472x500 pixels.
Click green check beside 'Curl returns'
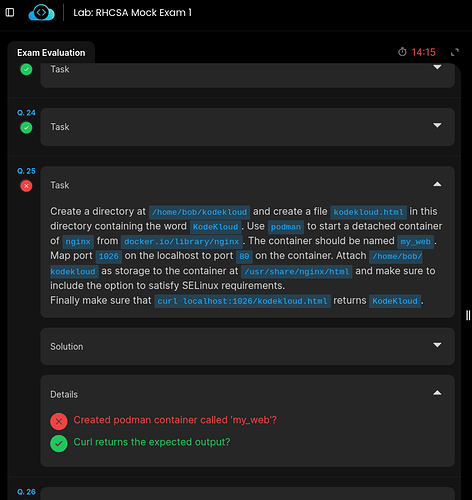[x=59, y=444]
